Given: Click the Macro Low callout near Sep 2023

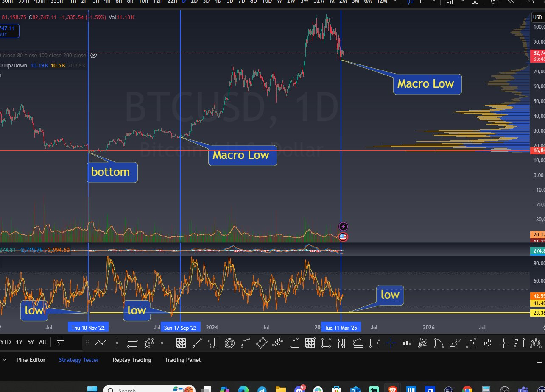Looking at the screenshot, I should coord(243,155).
